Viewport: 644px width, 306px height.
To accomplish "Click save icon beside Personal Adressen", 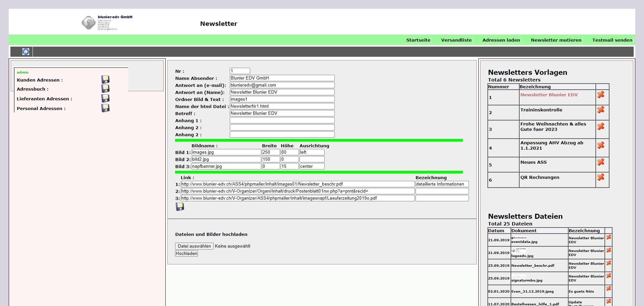I will [105, 108].
